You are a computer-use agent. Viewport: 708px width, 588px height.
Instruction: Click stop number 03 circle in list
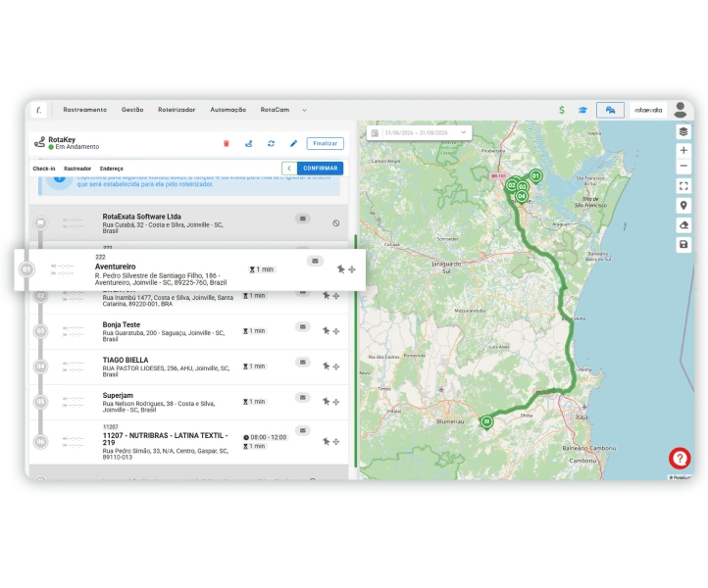40,331
